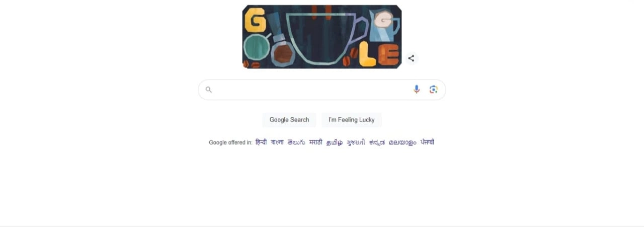Click the magnifying glass icon in search box

209,90
